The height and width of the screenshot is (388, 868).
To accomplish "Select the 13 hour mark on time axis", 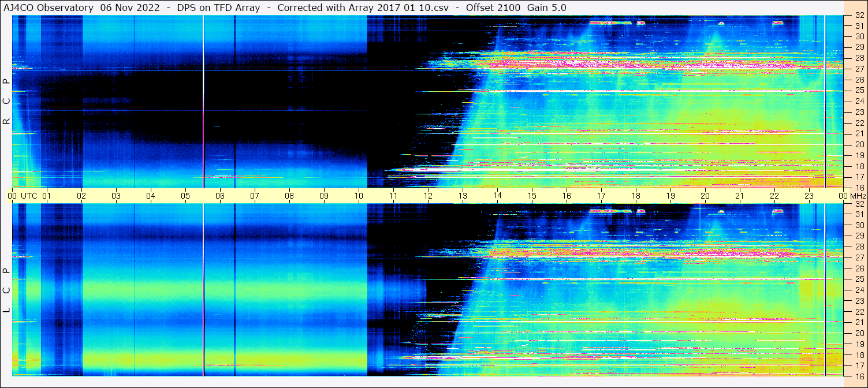I will coord(463,196).
